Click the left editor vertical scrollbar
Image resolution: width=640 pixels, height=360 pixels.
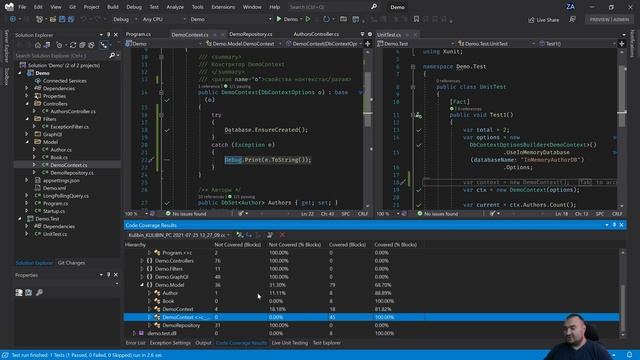coord(367,128)
